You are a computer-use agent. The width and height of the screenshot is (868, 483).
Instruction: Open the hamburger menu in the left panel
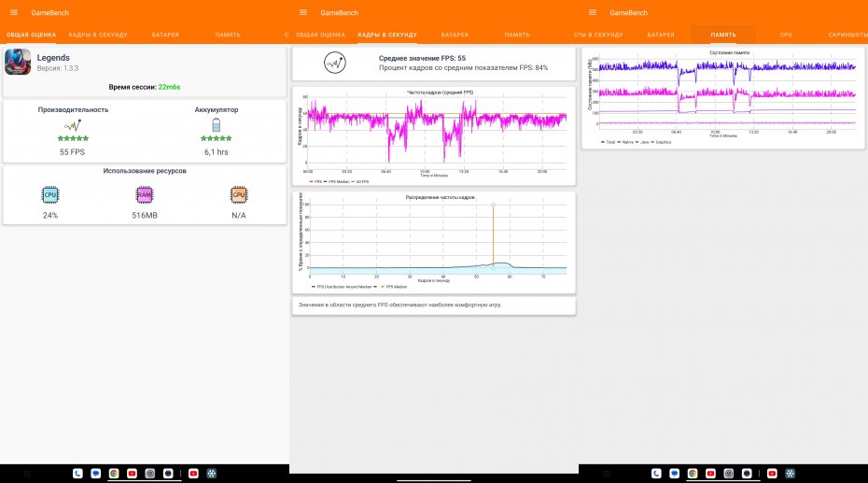point(13,12)
